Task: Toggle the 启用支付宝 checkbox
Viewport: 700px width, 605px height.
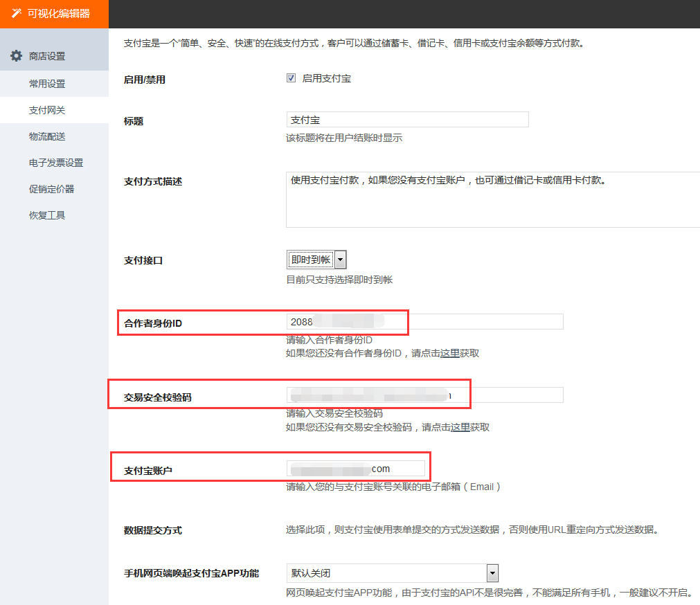Action: 291,78
